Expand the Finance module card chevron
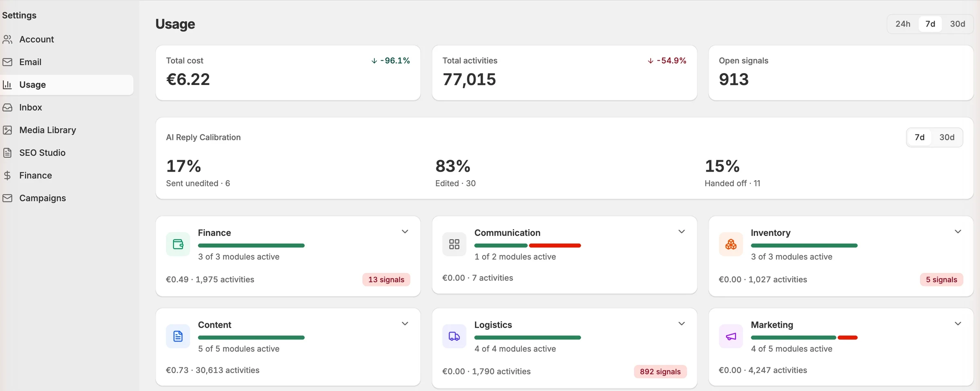This screenshot has height=391, width=980. (405, 232)
